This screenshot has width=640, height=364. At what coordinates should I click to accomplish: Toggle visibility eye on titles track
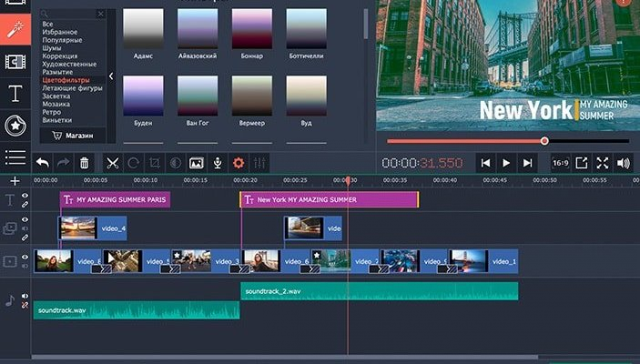click(x=25, y=195)
